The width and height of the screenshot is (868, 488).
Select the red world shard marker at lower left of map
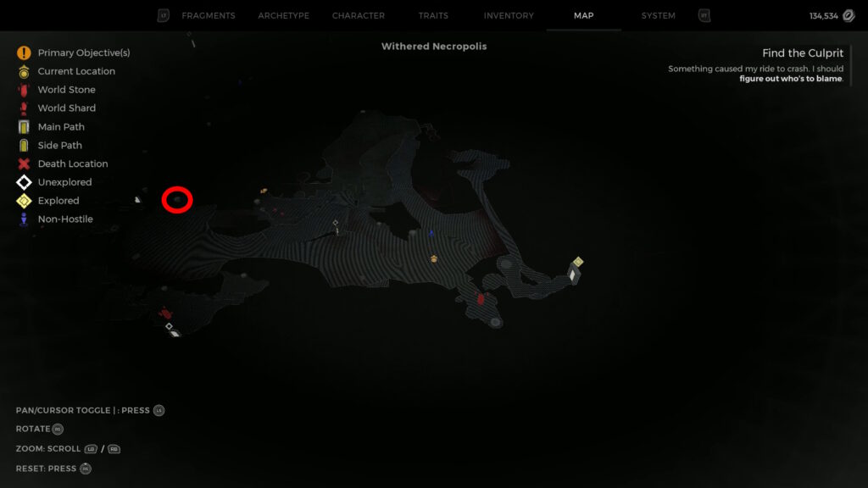(x=165, y=313)
